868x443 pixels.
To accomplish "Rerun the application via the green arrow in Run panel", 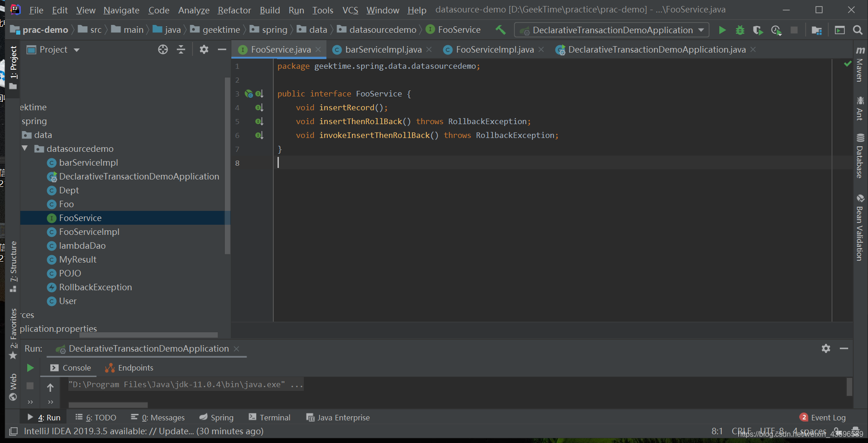I will (x=30, y=368).
